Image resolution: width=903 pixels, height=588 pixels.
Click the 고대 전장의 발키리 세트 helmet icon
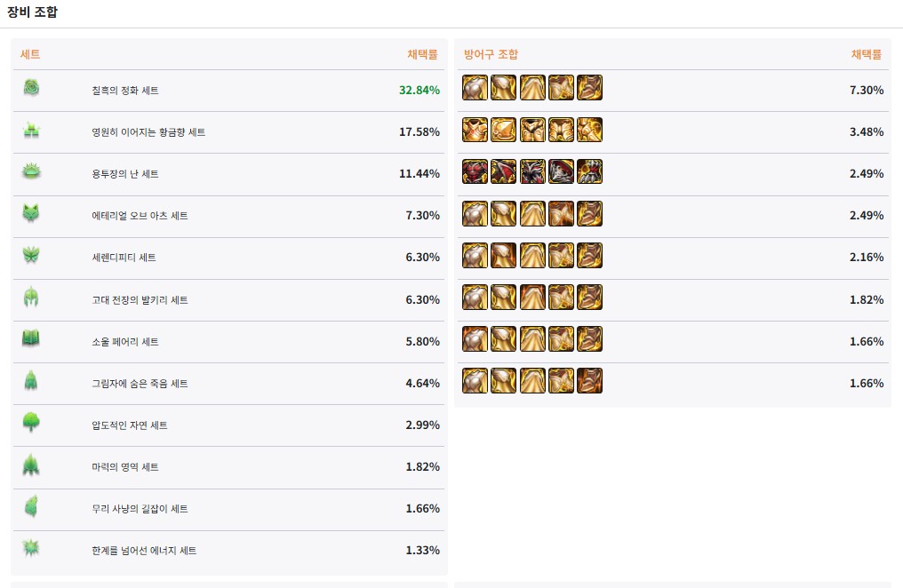[31, 298]
